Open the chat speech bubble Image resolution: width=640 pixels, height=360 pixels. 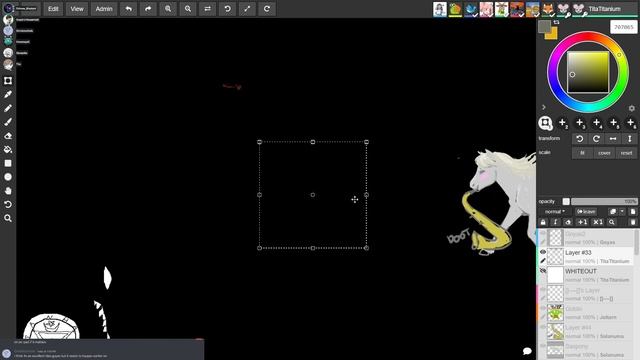[527, 351]
